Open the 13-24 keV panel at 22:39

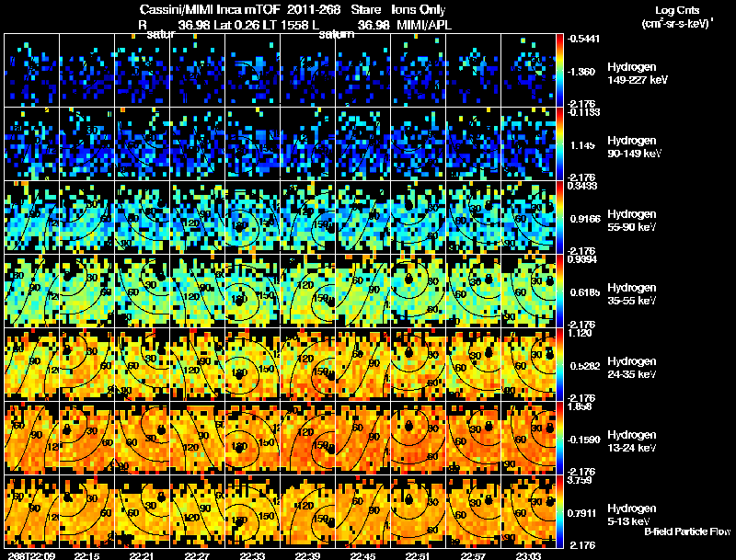pyautogui.click(x=308, y=439)
